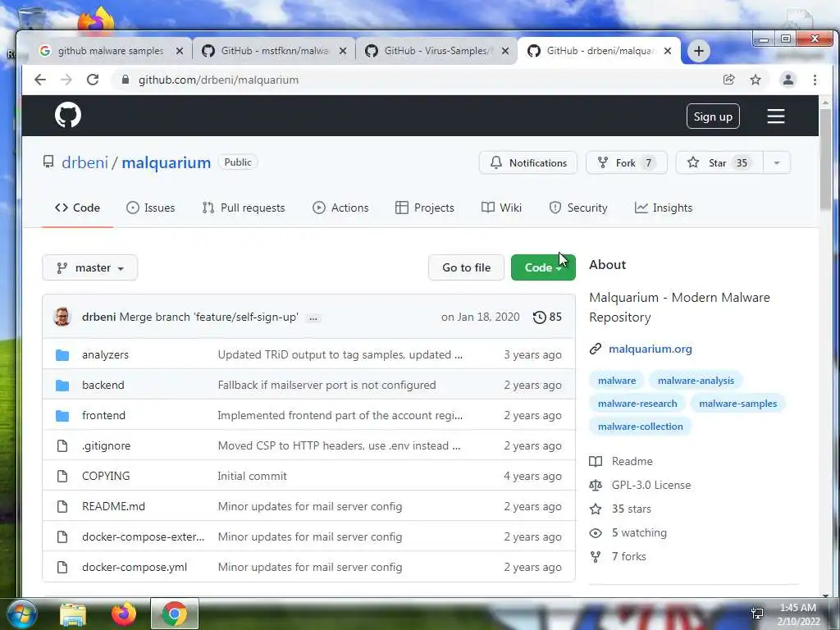Screen dimensions: 840x630
Task: Click the frontend folder icon
Action: click(62, 416)
